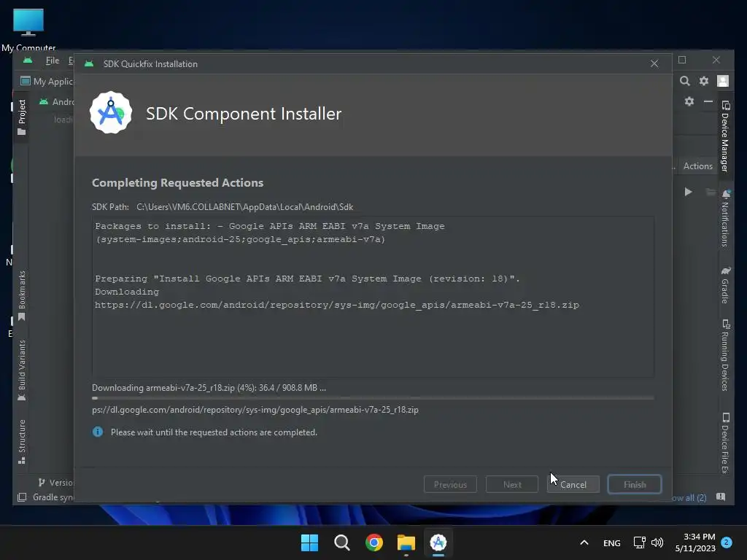The width and height of the screenshot is (747, 560).
Task: Open the Gradle side tab
Action: pos(726,285)
